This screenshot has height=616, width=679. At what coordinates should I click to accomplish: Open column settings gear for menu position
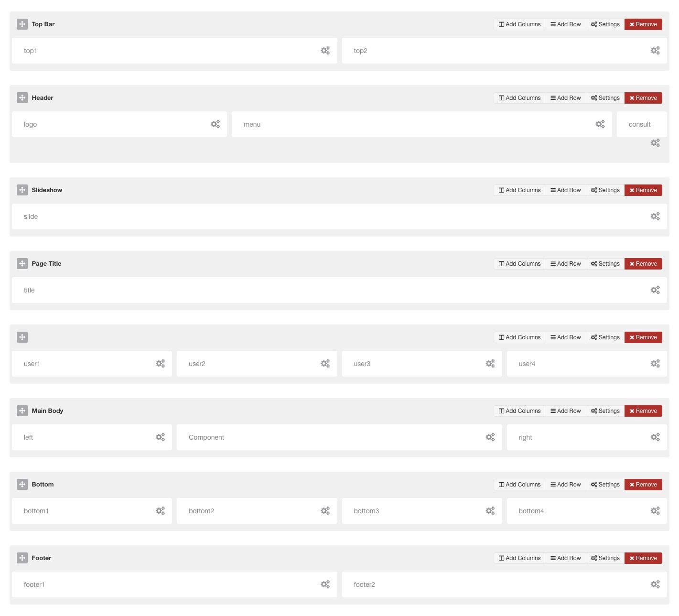[600, 124]
